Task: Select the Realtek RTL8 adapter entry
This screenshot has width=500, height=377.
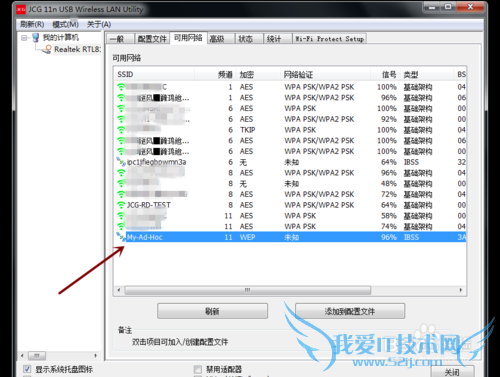Action: (77, 49)
